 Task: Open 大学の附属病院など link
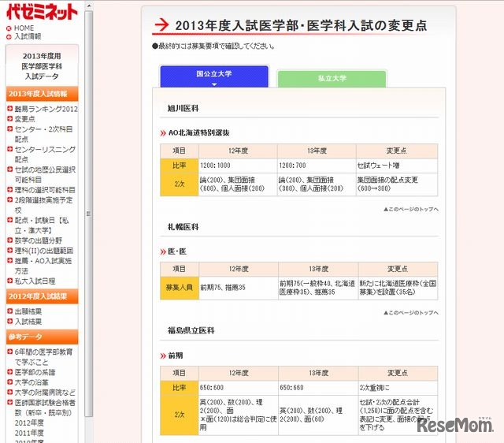pos(45,393)
